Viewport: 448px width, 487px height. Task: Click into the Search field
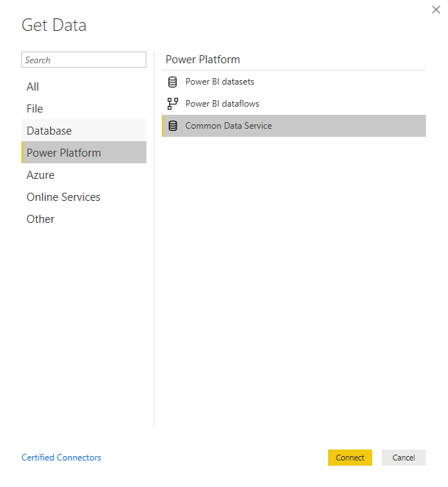click(84, 60)
